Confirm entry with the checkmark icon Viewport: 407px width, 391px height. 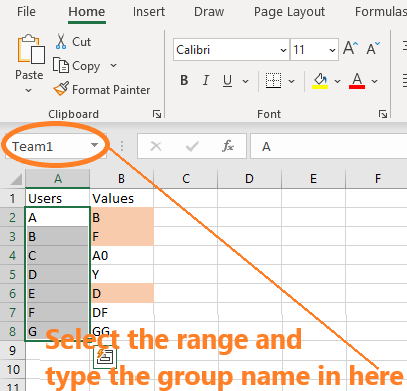(192, 146)
